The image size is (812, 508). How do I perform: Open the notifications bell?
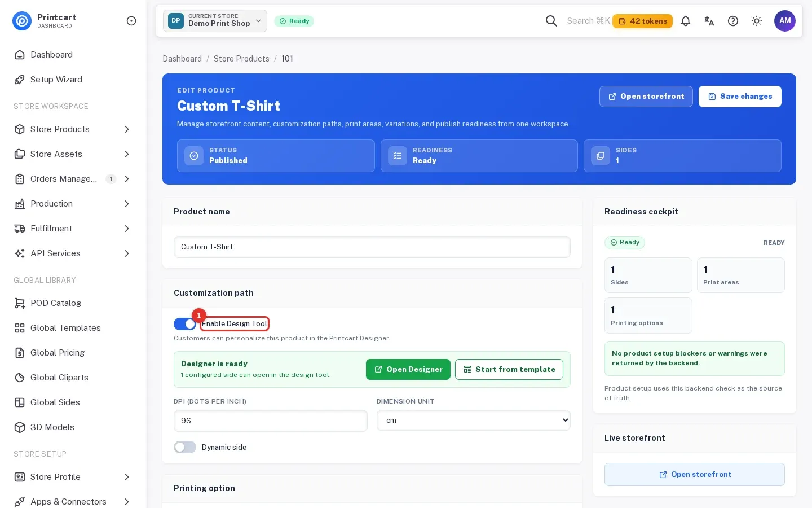tap(686, 21)
